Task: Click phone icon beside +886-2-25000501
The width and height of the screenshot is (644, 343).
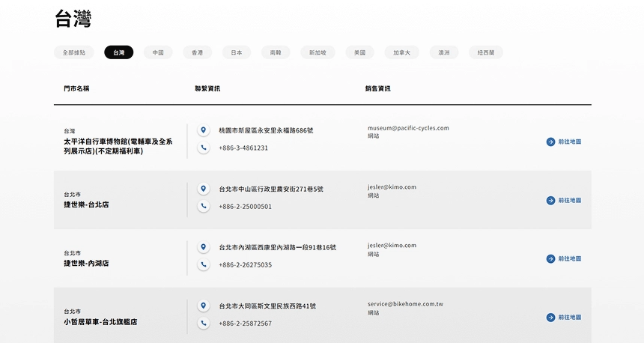Action: (x=203, y=206)
